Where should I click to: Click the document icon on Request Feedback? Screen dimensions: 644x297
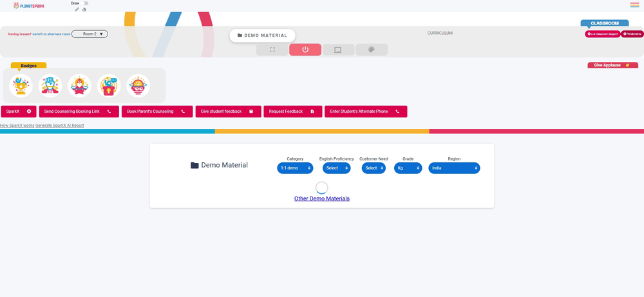(x=312, y=111)
